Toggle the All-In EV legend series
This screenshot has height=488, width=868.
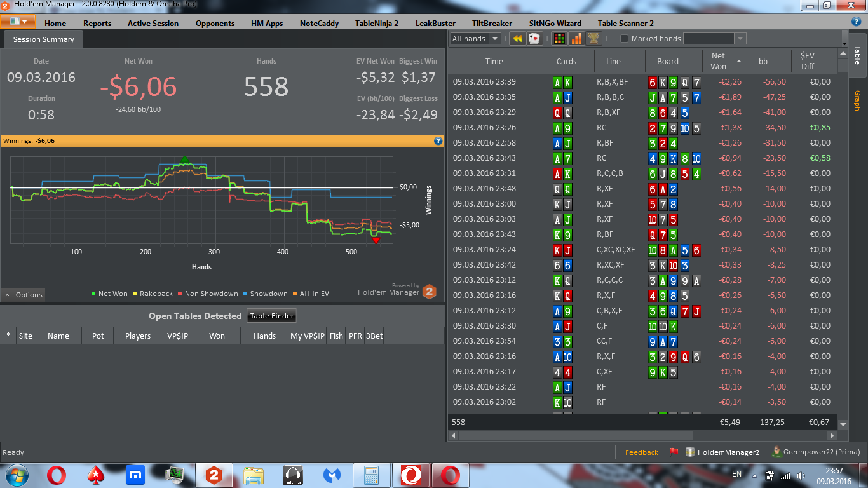pos(311,294)
